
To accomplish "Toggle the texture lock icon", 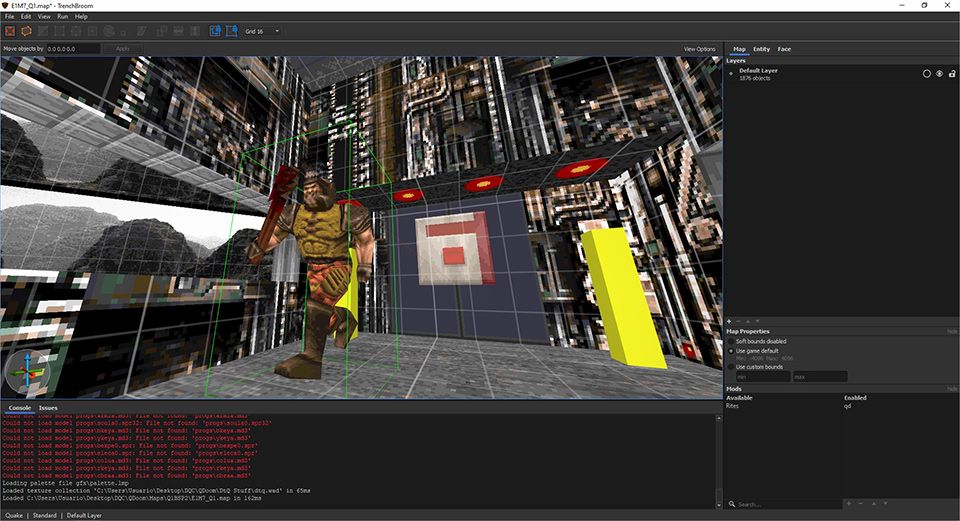I will click(x=216, y=31).
